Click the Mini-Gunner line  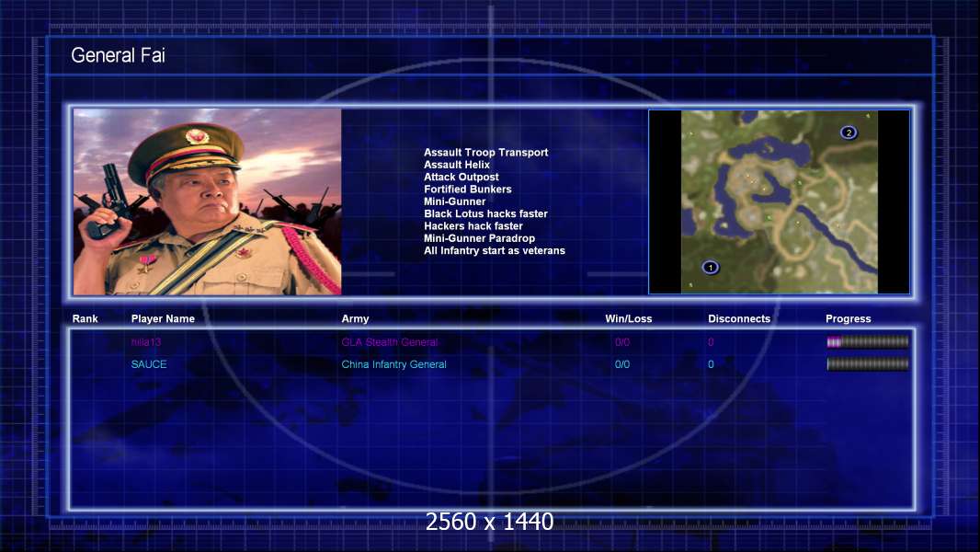tap(454, 201)
